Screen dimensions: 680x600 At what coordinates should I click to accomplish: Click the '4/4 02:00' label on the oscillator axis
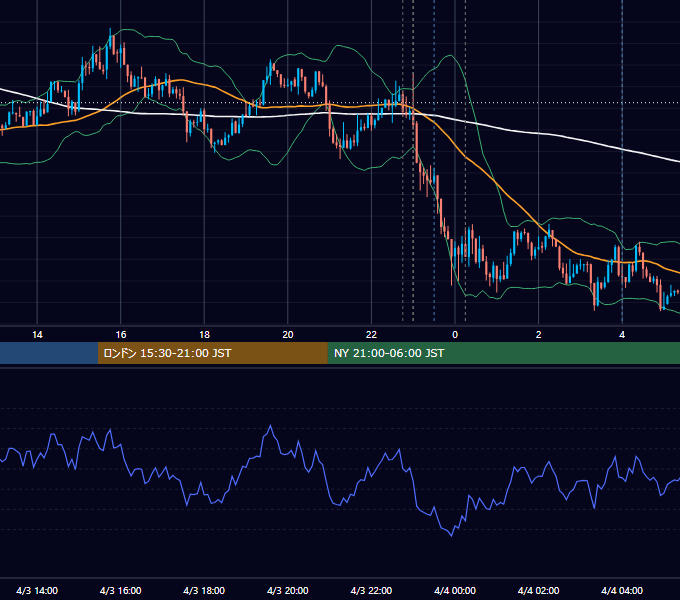click(x=539, y=590)
